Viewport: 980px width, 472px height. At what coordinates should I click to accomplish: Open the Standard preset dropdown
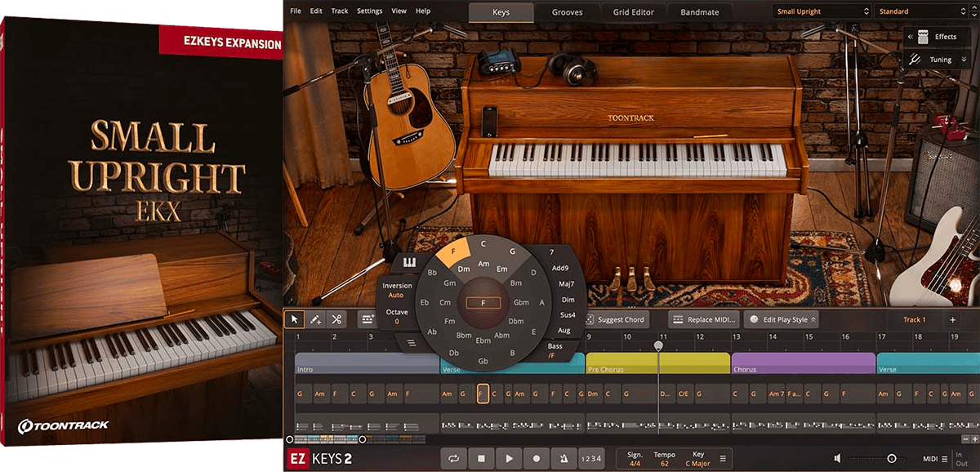(924, 11)
